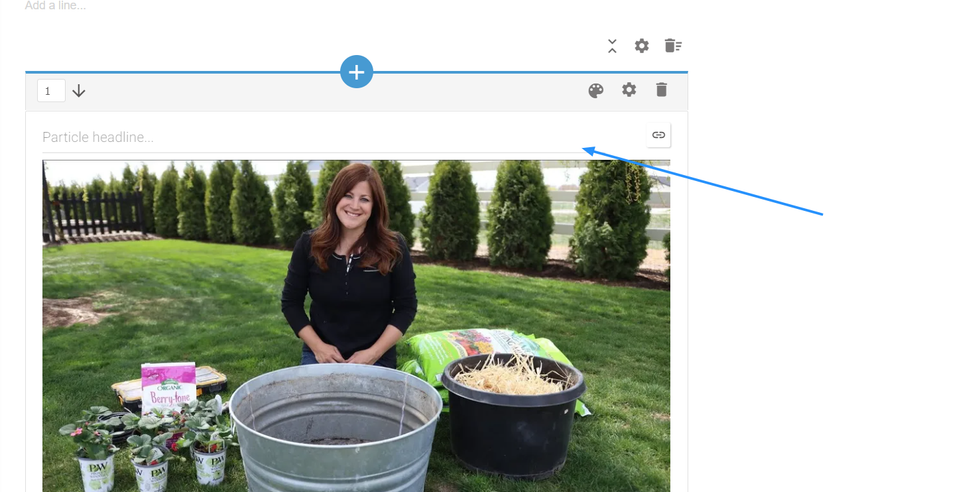Click the particle position number box
This screenshot has height=492, width=980.
pyautogui.click(x=51, y=91)
